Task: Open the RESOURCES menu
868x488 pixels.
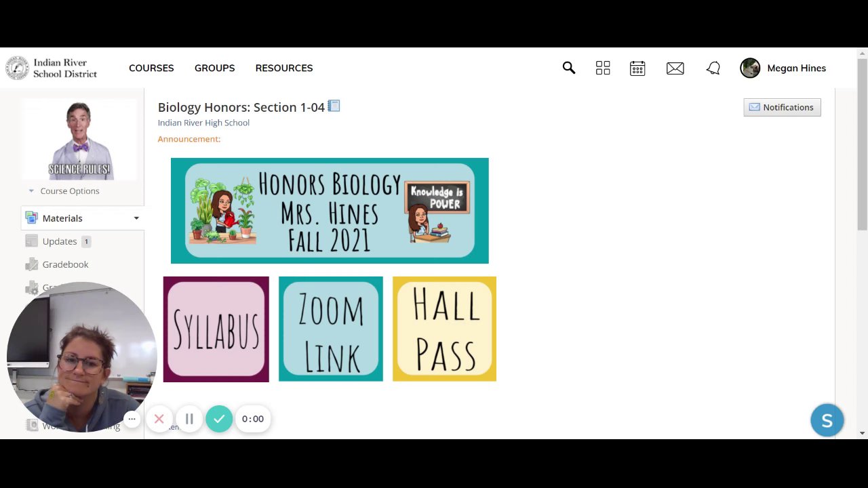Action: tap(284, 68)
